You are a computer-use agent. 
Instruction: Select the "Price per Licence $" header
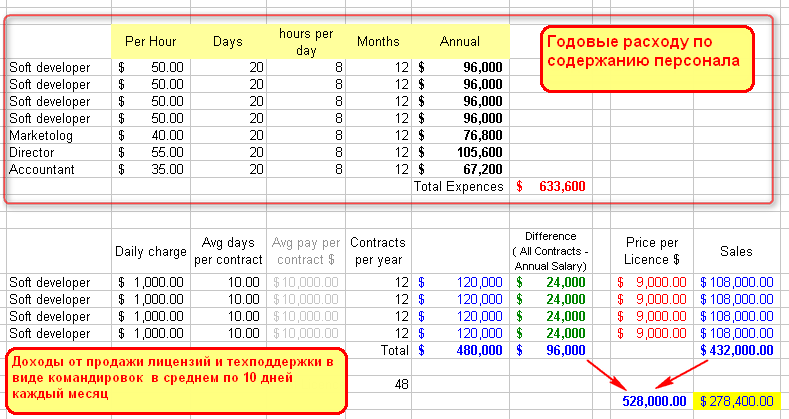653,252
